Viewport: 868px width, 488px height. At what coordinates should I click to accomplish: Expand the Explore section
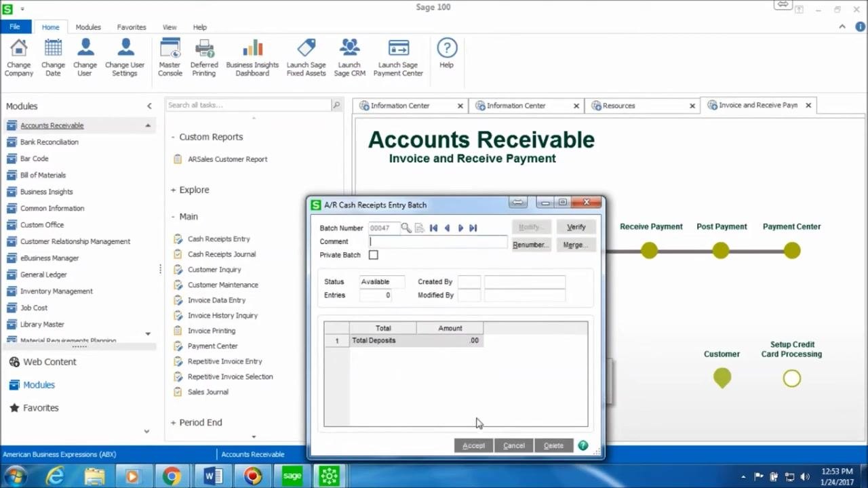coord(173,190)
